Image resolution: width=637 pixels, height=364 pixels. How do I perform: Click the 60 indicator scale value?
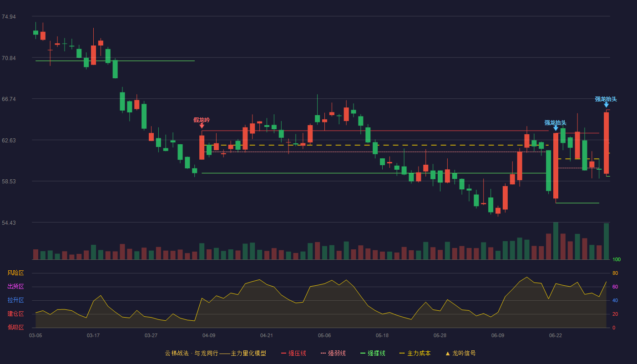[615, 287]
